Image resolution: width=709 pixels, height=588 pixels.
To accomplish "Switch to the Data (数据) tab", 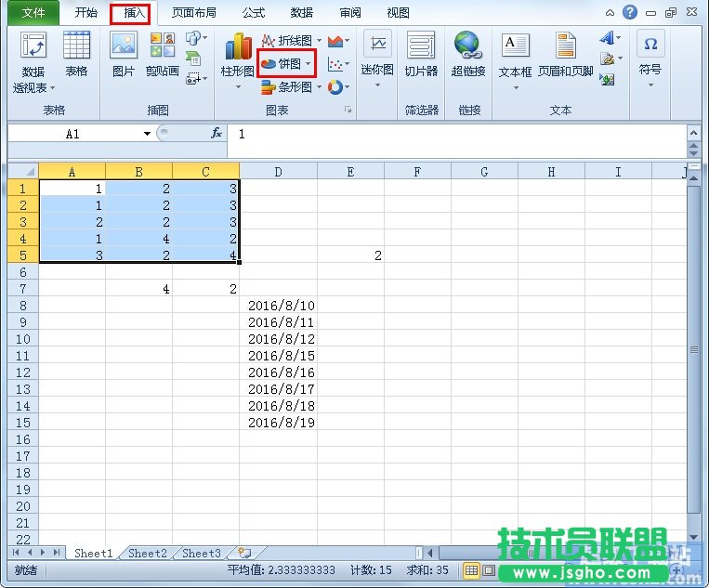I will 302,13.
